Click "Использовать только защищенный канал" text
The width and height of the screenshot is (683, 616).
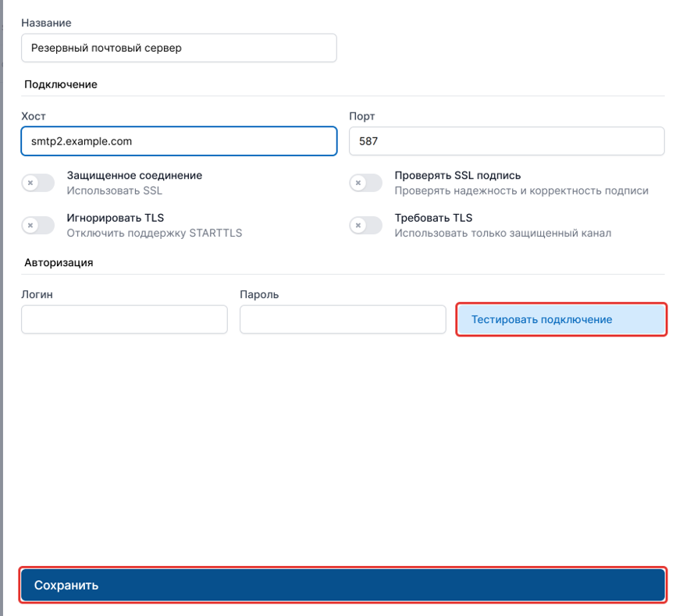[503, 233]
